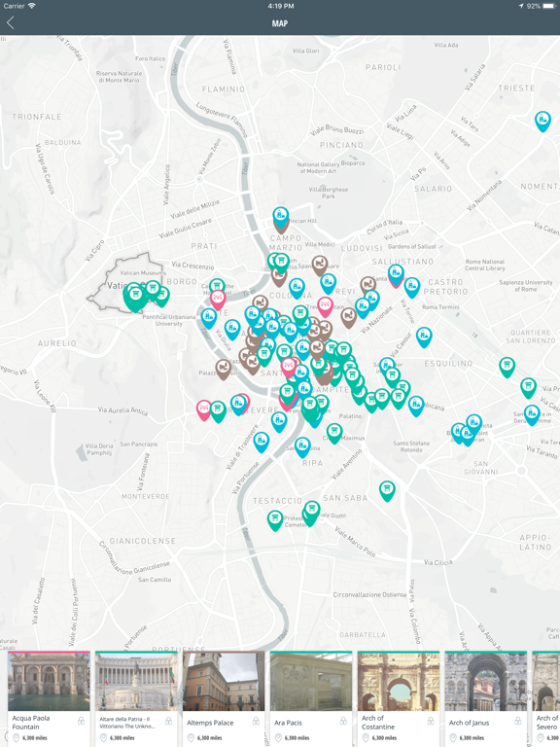This screenshot has width=560, height=747.
Task: Tap the brown palace pin at Palazzo Farnese
Action: coord(224,370)
